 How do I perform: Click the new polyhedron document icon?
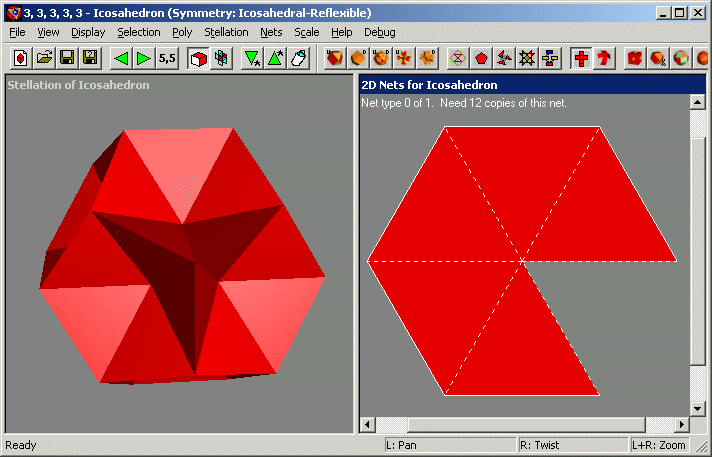point(21,58)
